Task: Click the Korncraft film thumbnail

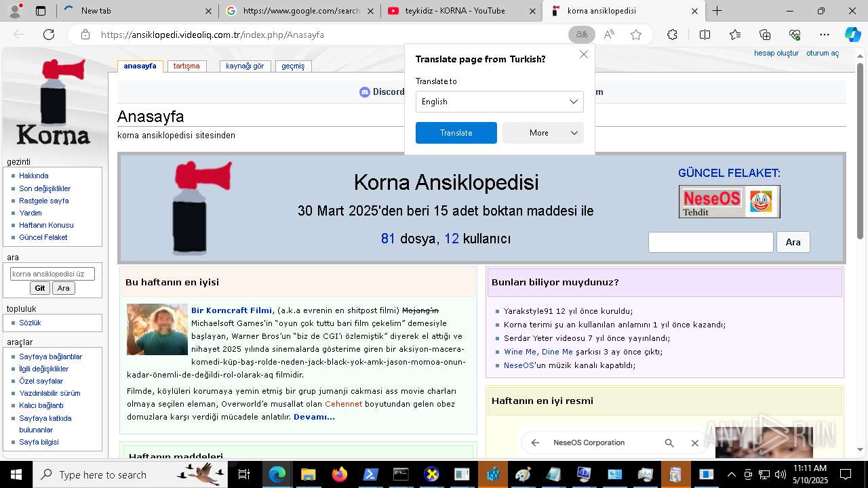Action: 157,329
